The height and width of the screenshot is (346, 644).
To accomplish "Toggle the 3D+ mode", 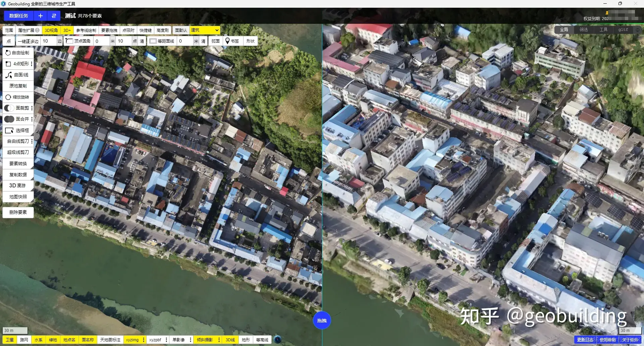I will tap(67, 30).
